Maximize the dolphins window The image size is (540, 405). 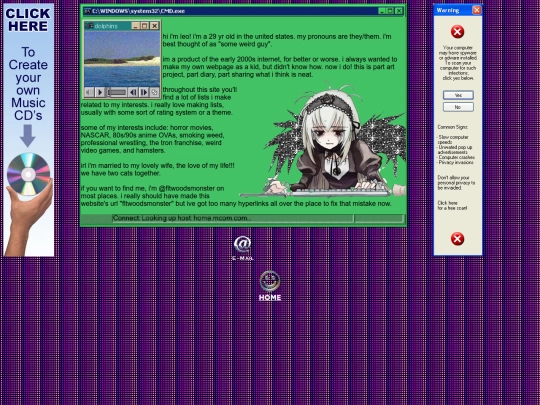(145, 26)
